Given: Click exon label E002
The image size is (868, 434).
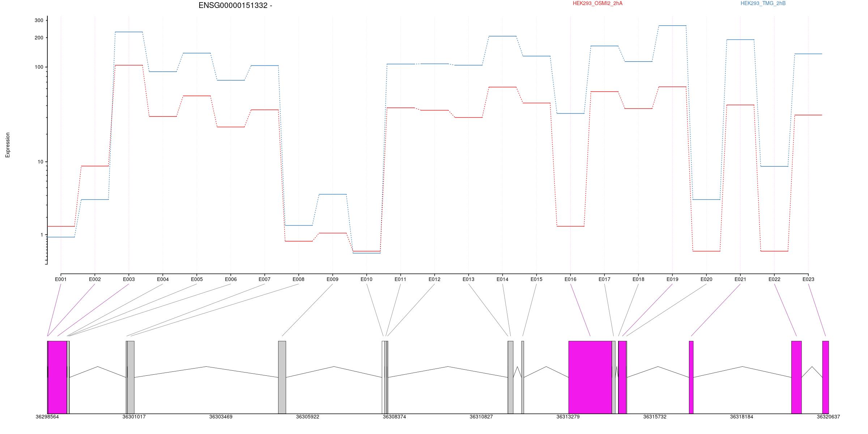Looking at the screenshot, I should pos(95,279).
